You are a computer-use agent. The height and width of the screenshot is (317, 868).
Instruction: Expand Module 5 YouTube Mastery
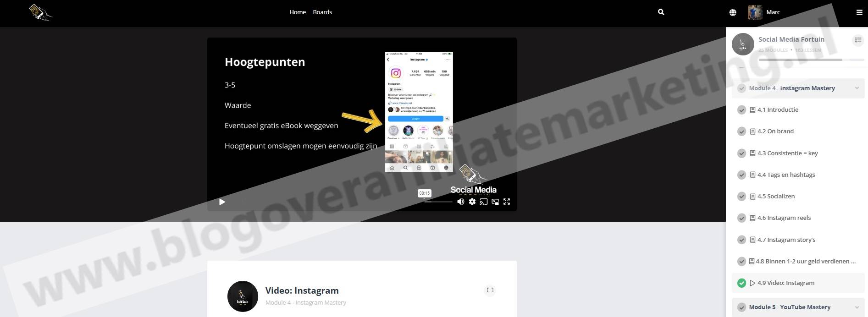[857, 307]
